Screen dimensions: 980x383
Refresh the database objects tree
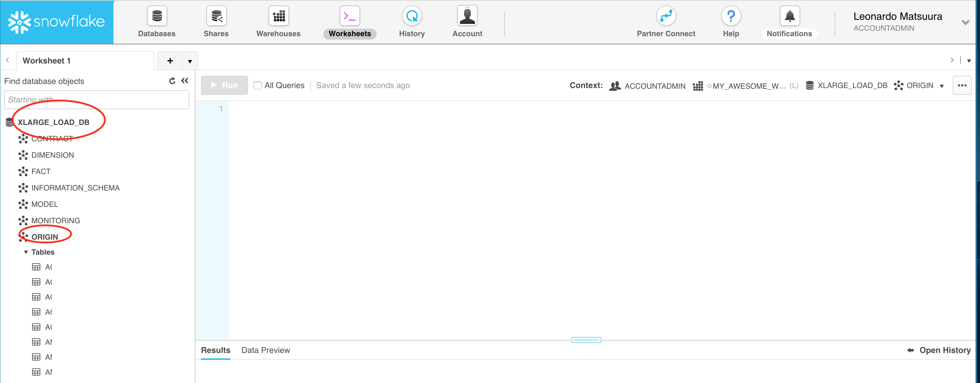tap(172, 81)
